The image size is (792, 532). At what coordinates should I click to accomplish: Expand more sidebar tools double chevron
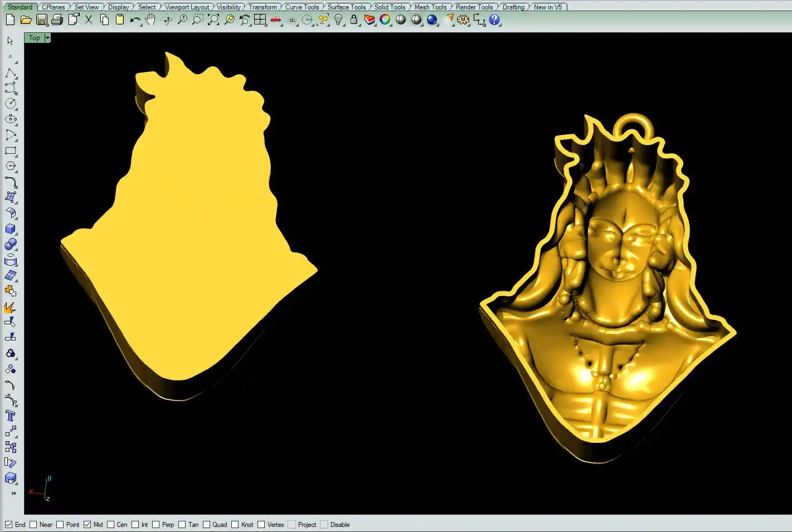pyautogui.click(x=13, y=493)
